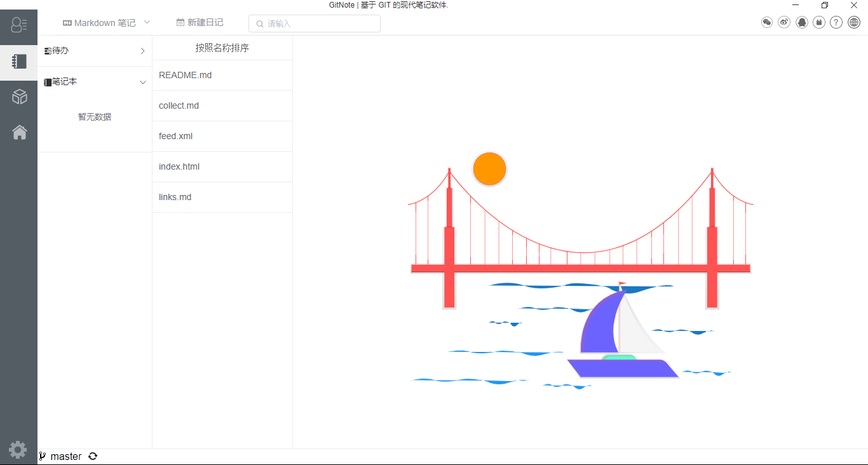868x465 pixels.
Task: Open settings gear at bottom left
Action: tap(18, 450)
